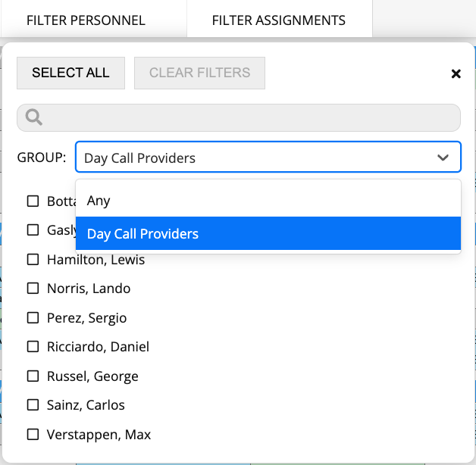
Task: Check the box for Hamilton, Lewis
Action: [x=33, y=259]
